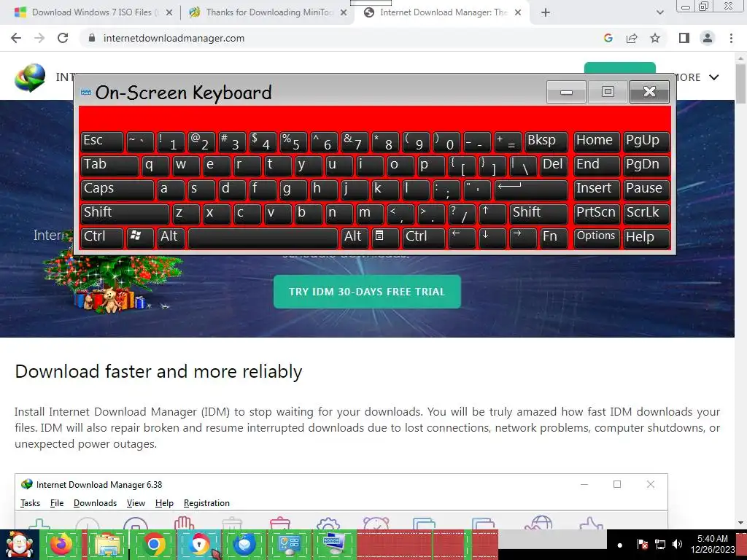Open volume speaker icon in system tray
747x560 pixels.
[x=677, y=544]
